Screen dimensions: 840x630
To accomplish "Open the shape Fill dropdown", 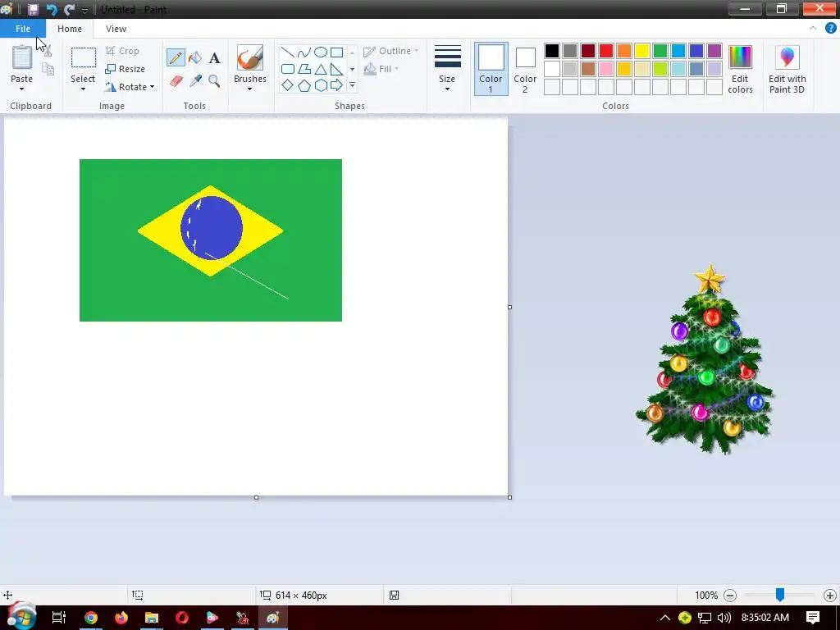I will (x=381, y=69).
